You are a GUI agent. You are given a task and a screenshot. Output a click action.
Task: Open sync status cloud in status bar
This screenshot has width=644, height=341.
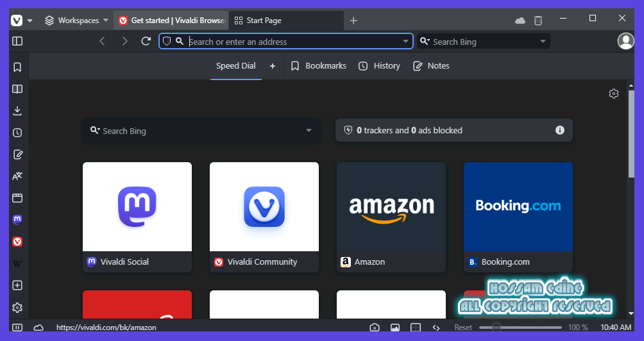coord(38,328)
